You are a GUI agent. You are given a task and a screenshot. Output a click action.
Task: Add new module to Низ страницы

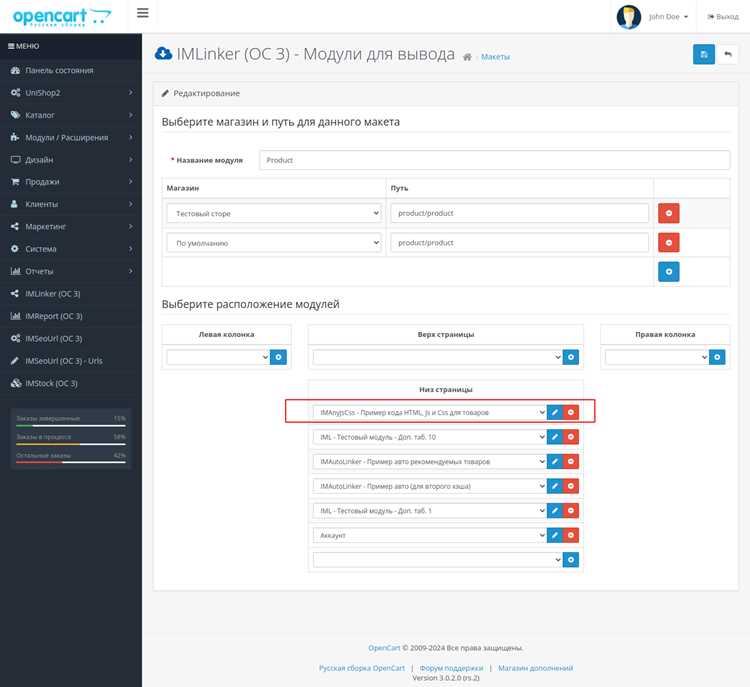571,560
